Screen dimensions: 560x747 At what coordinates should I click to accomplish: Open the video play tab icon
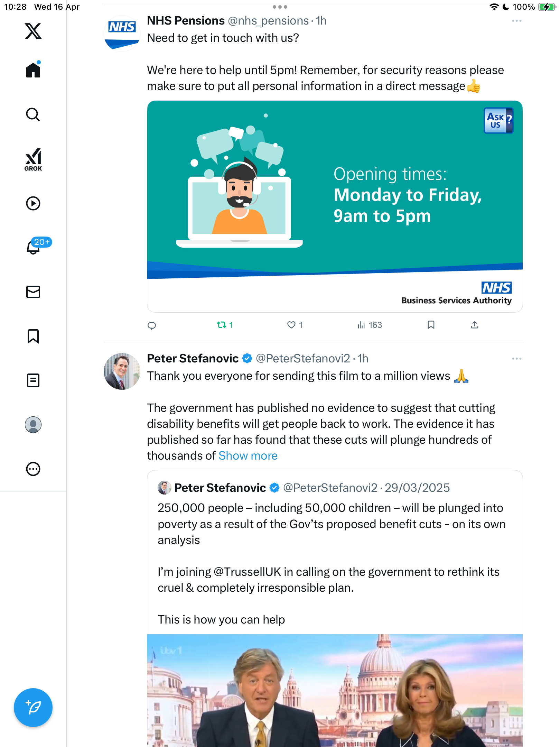33,203
